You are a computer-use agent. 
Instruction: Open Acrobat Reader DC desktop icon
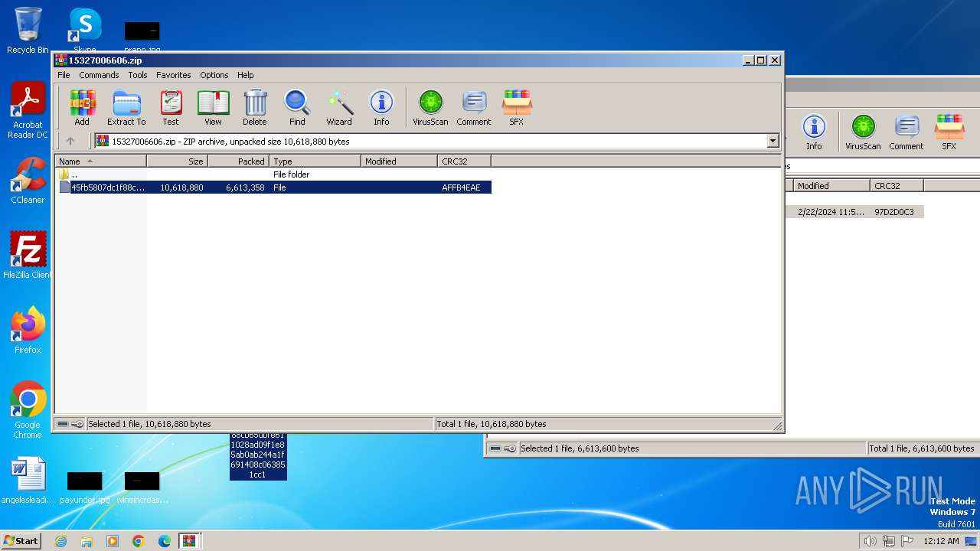click(x=28, y=111)
